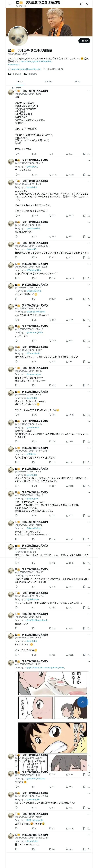Image resolution: width=98 pixels, height=868 pixels.
Task: Expand more options on the イケメンが撮りよる post
Action: [89, 285]
